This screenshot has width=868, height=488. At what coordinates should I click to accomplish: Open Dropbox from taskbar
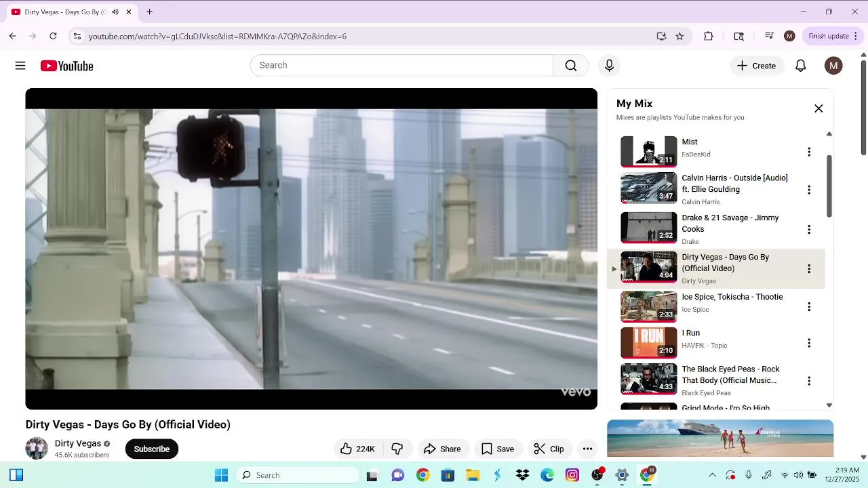pos(522,475)
